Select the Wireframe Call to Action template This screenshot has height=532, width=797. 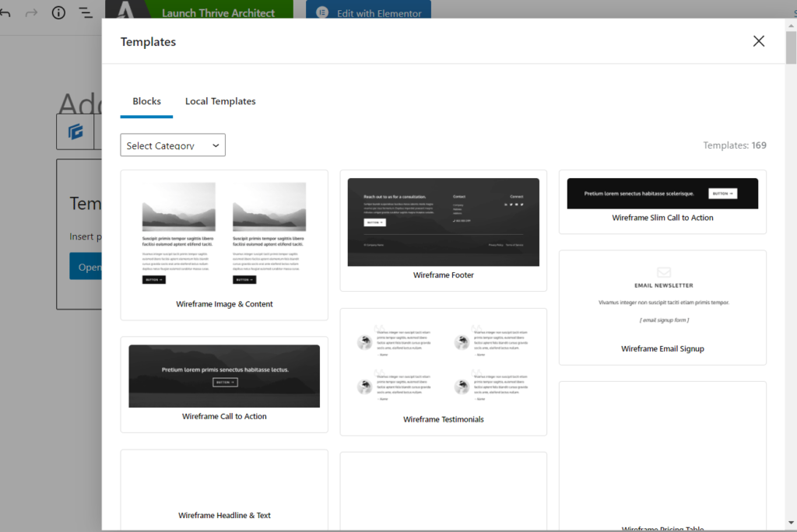point(224,383)
